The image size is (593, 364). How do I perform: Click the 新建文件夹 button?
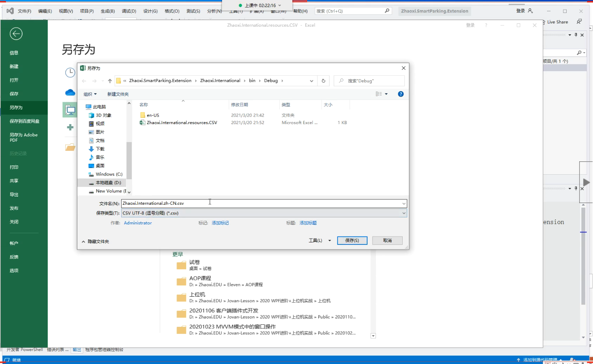coord(118,94)
